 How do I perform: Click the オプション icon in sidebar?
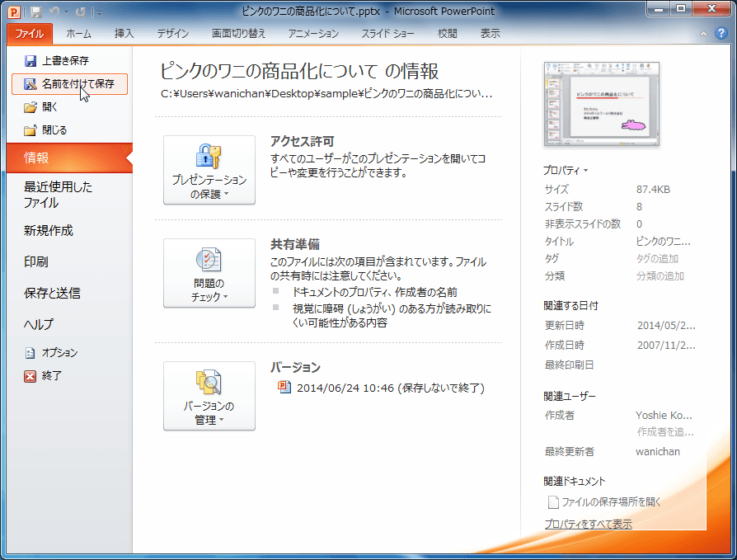(30, 353)
